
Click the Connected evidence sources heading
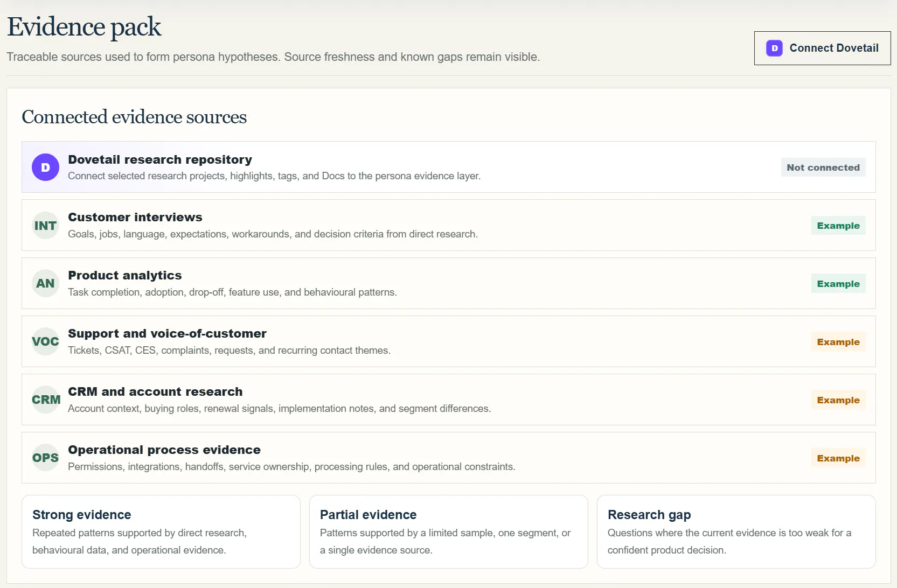pyautogui.click(x=134, y=117)
